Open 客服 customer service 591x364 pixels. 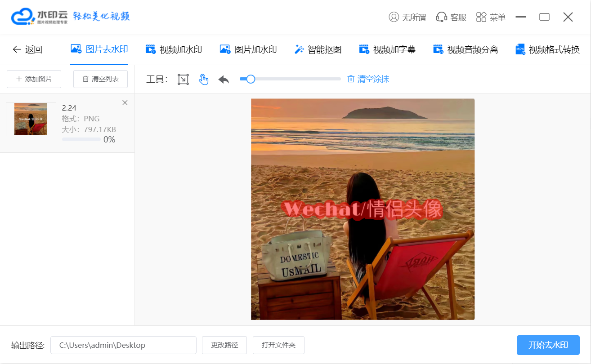click(x=451, y=17)
